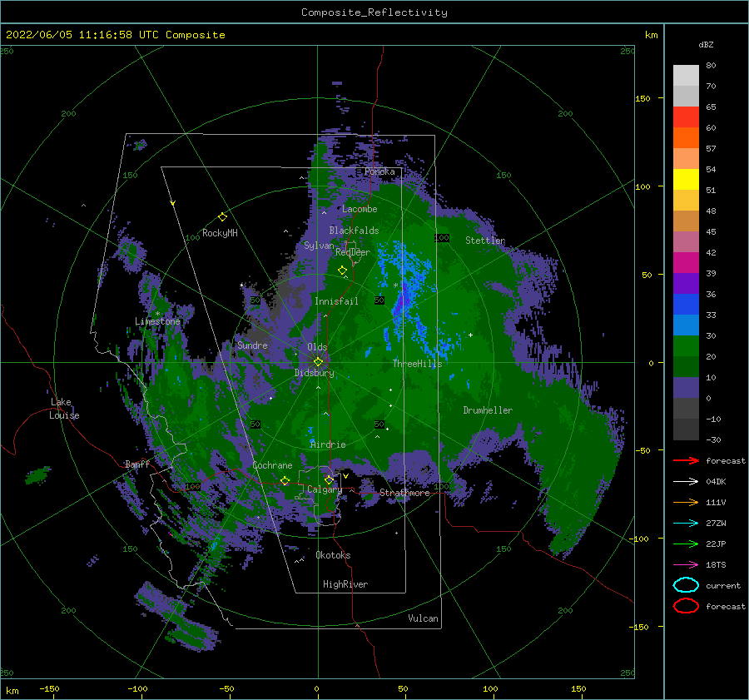The width and height of the screenshot is (749, 700).
Task: Click the 2022/06/05 11:16:58 UTC Composite timestamp
Action: click(x=115, y=35)
